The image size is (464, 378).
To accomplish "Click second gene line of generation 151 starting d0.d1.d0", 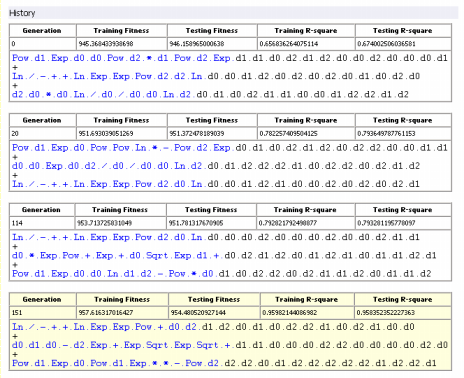I will pyautogui.click(x=230, y=345).
